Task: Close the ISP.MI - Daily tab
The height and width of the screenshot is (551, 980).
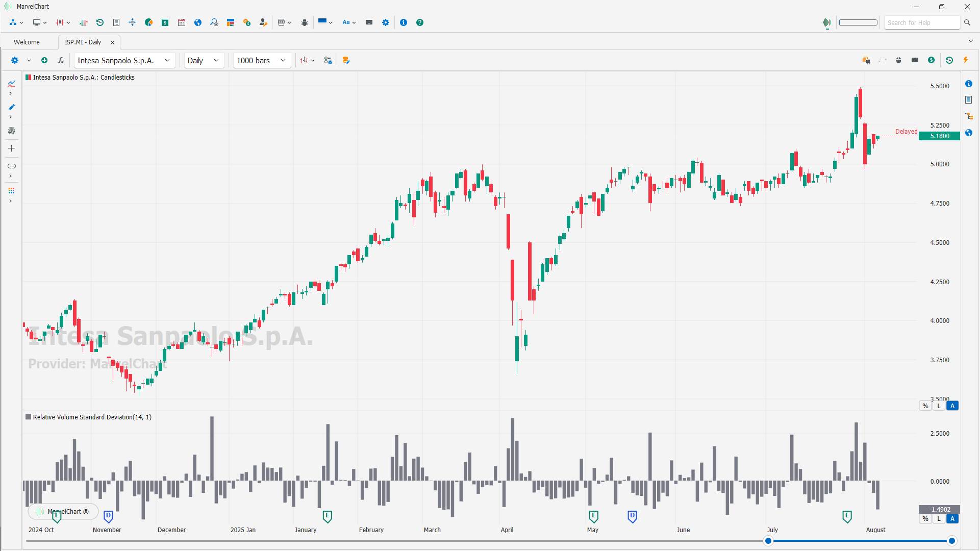Action: pyautogui.click(x=113, y=42)
